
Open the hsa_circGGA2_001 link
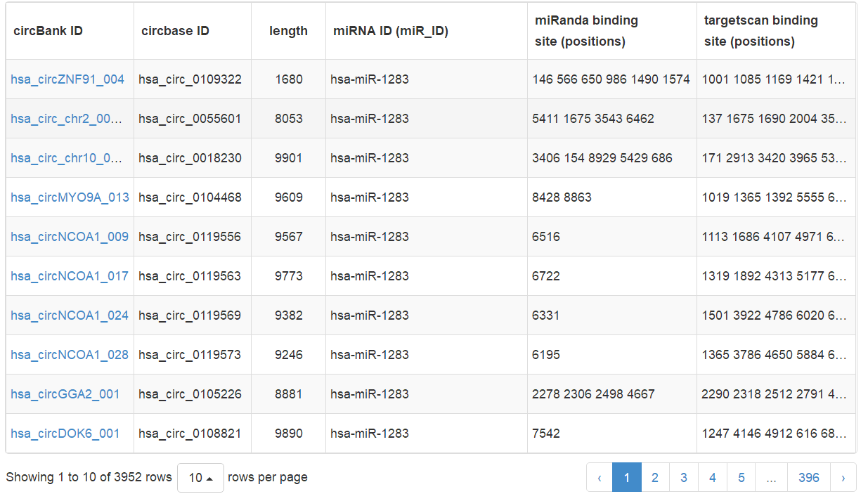65,394
